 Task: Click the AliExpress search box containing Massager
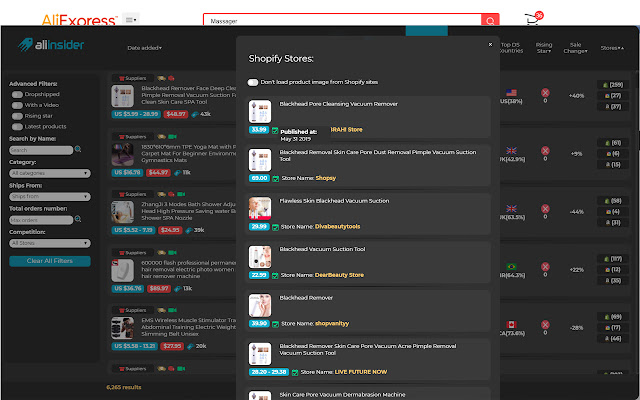point(342,20)
